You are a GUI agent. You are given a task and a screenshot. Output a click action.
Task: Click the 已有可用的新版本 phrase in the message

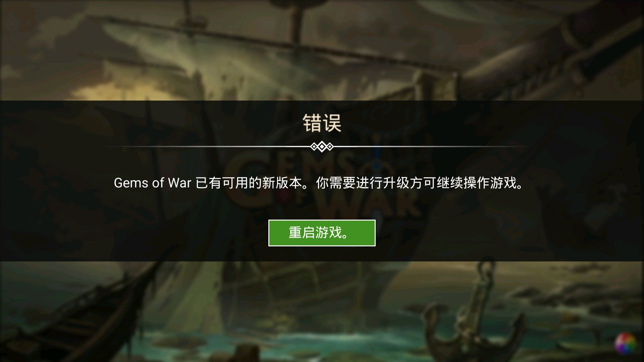pyautogui.click(x=248, y=183)
